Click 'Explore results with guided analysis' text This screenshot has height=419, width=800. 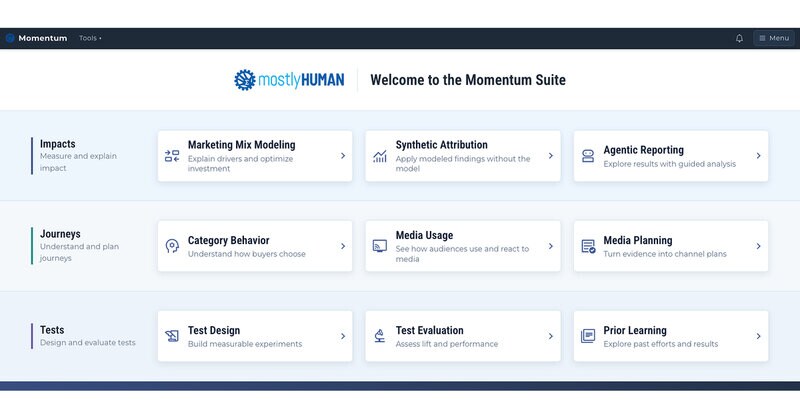(x=669, y=164)
